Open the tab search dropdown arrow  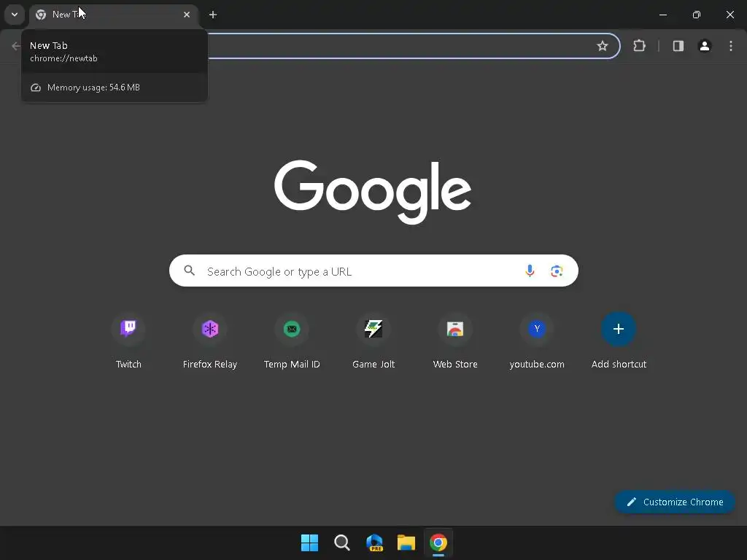[15, 15]
